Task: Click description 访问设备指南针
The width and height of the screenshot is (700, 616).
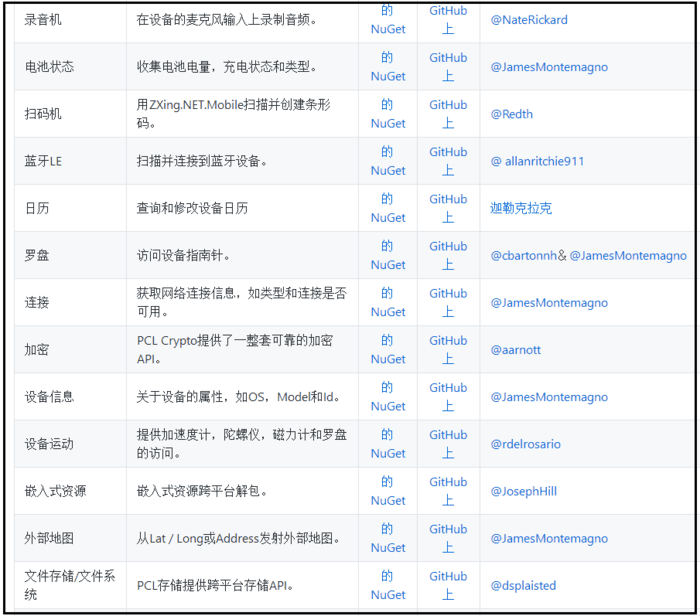Action: pyautogui.click(x=183, y=256)
